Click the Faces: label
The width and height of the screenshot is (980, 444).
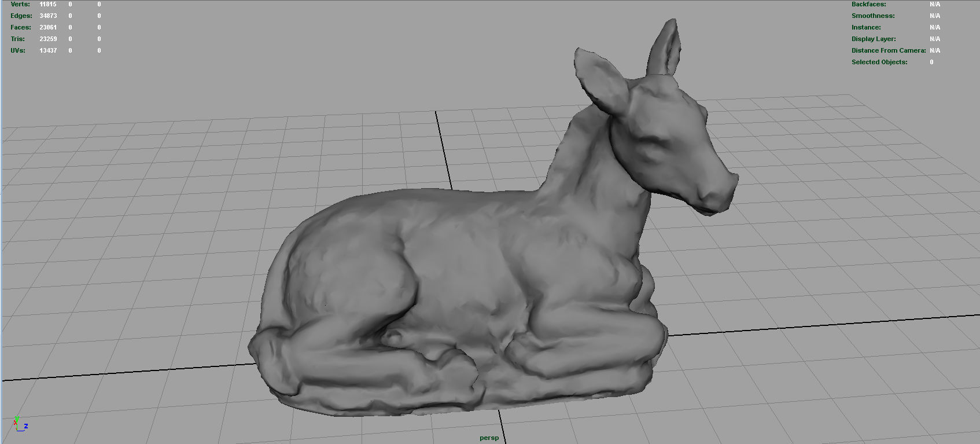[x=21, y=27]
